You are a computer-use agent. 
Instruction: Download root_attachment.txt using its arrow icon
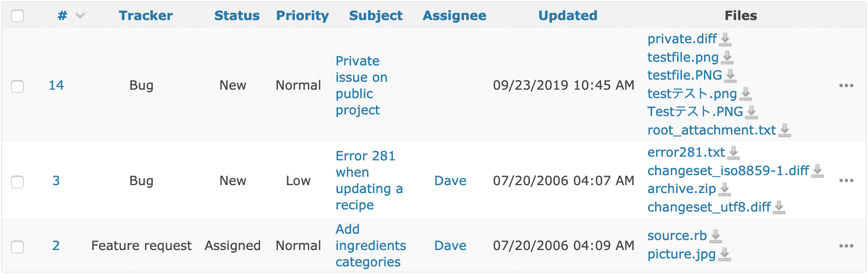785,130
